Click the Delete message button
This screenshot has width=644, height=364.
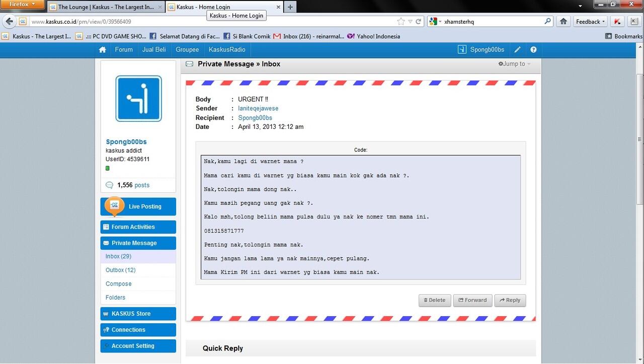point(435,301)
